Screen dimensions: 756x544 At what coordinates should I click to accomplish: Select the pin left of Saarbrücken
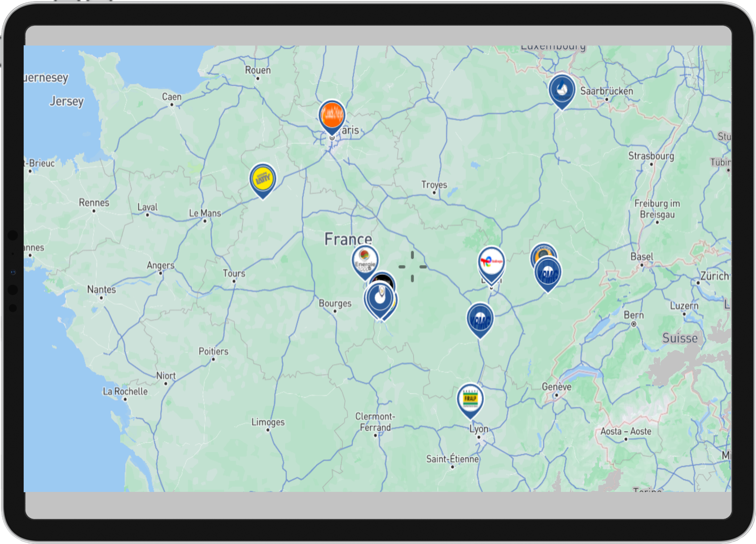tap(562, 89)
